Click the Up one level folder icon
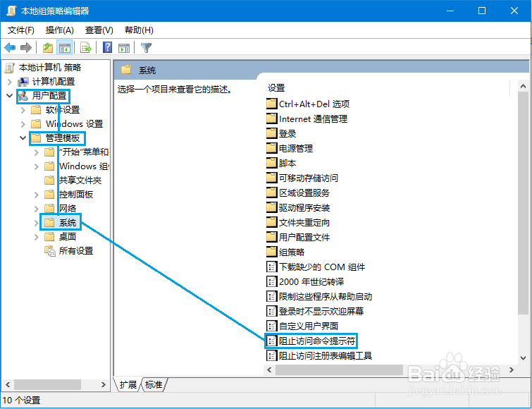This screenshot has width=532, height=409. pyautogui.click(x=48, y=47)
